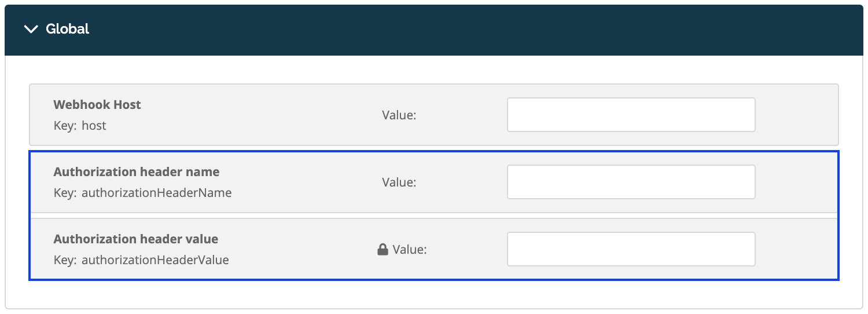
Task: Click the Global header title
Action: [x=68, y=29]
